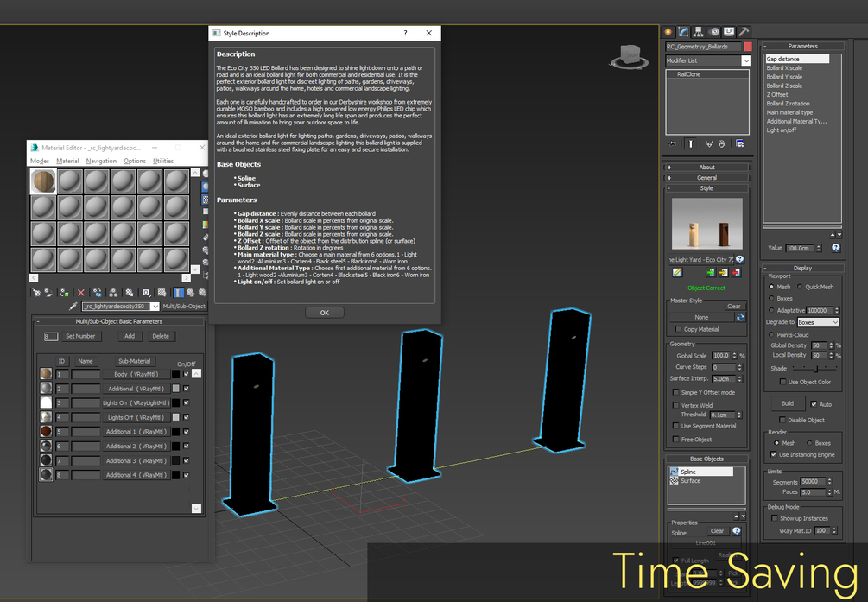
Task: Open Configure Modifier Sets icon
Action: click(740, 144)
